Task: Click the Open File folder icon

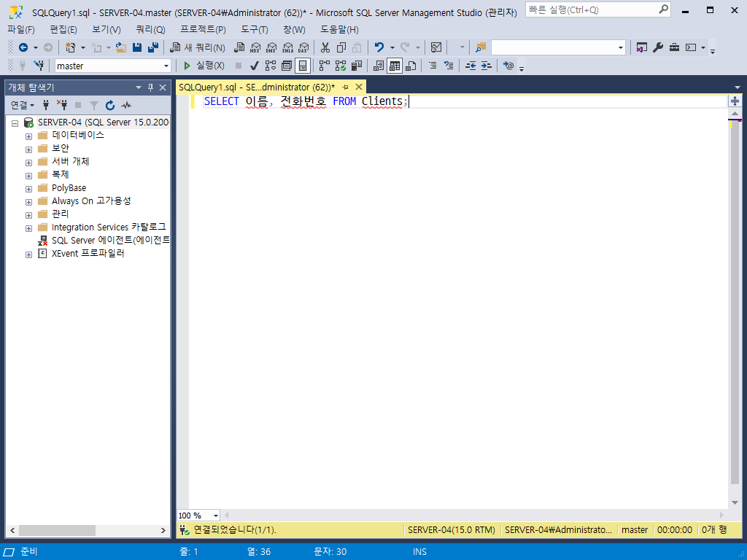Action: (x=121, y=47)
